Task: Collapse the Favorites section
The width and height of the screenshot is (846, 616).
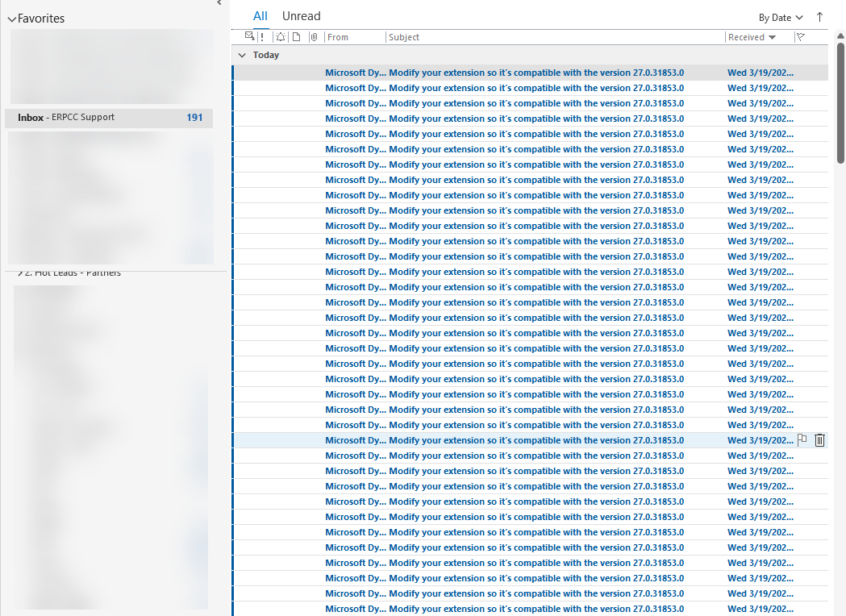Action: (12, 19)
